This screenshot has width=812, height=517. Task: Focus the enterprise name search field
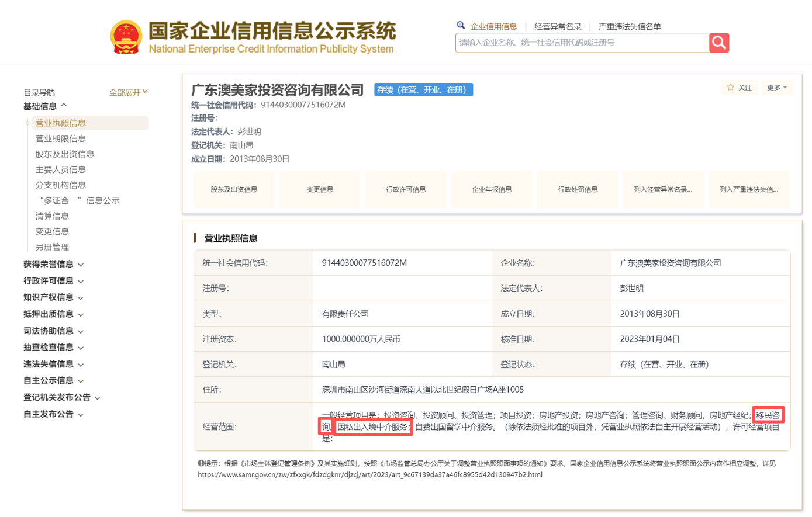pos(582,43)
